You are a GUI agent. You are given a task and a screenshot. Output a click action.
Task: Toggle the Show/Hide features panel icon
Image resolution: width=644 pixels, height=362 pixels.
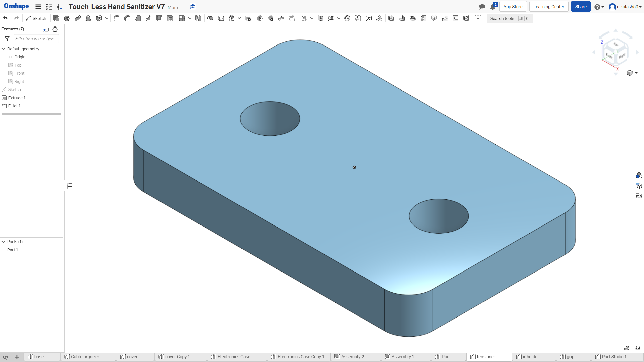tap(69, 186)
